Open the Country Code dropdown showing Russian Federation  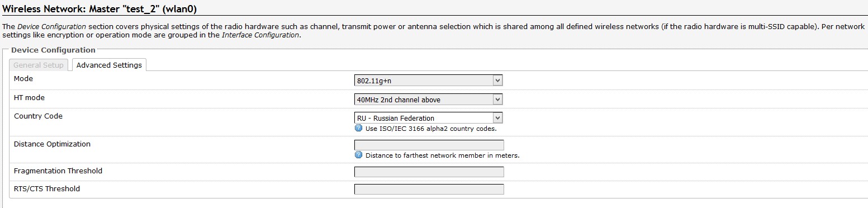click(x=429, y=118)
